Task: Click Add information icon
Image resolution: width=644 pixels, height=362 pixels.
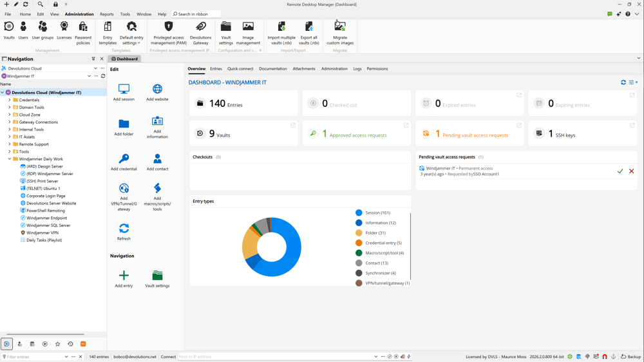Action: tap(157, 128)
